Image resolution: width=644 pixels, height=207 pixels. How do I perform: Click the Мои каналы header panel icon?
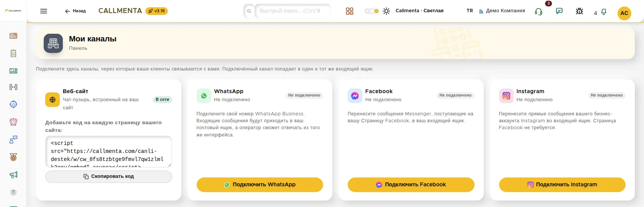coord(53,43)
